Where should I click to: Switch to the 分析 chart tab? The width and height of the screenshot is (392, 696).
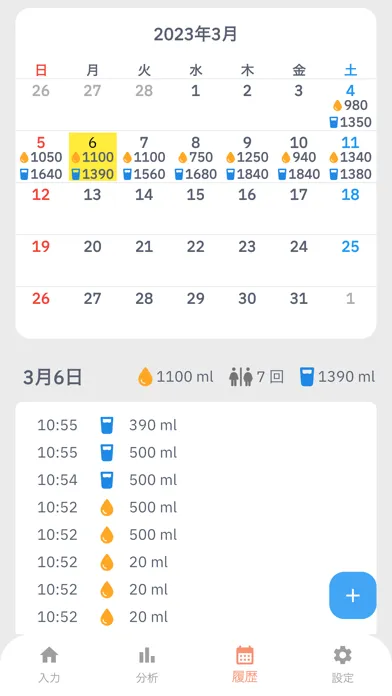point(147,664)
